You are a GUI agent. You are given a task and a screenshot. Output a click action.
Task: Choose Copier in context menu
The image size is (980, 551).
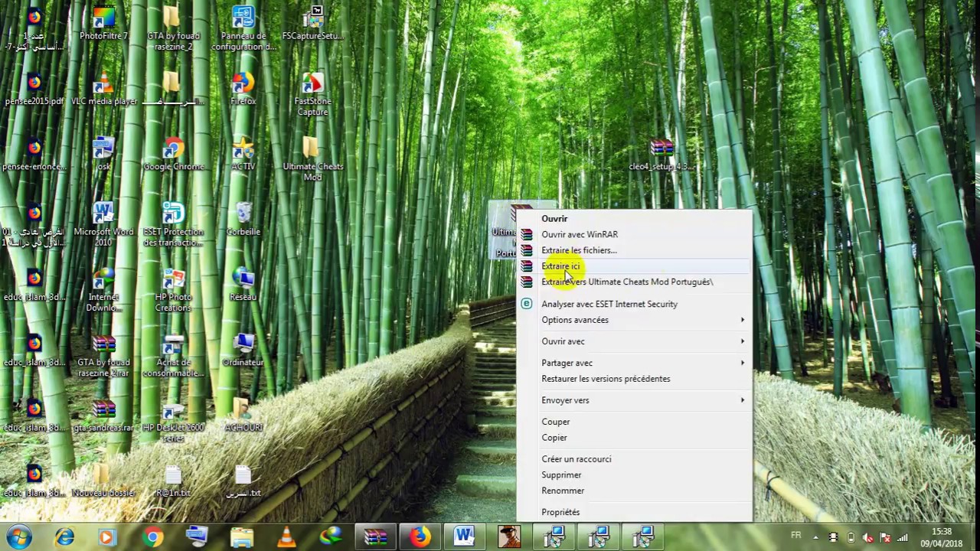(x=634, y=438)
